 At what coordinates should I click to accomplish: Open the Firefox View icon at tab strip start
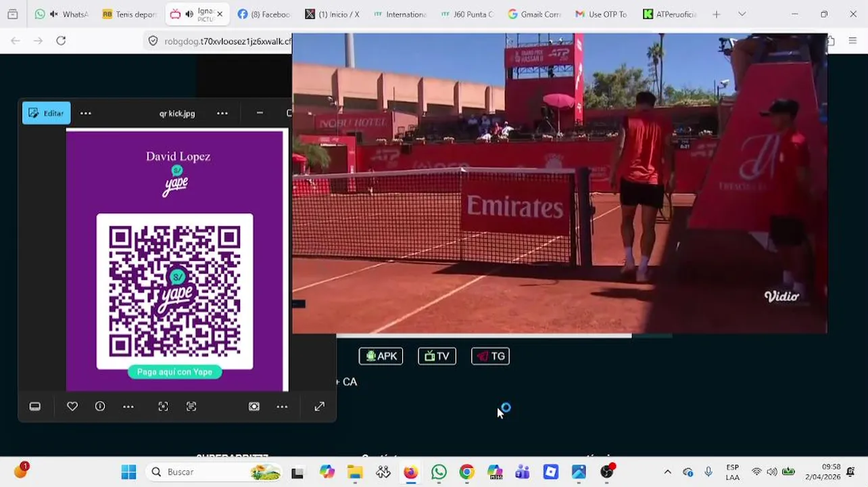12,14
